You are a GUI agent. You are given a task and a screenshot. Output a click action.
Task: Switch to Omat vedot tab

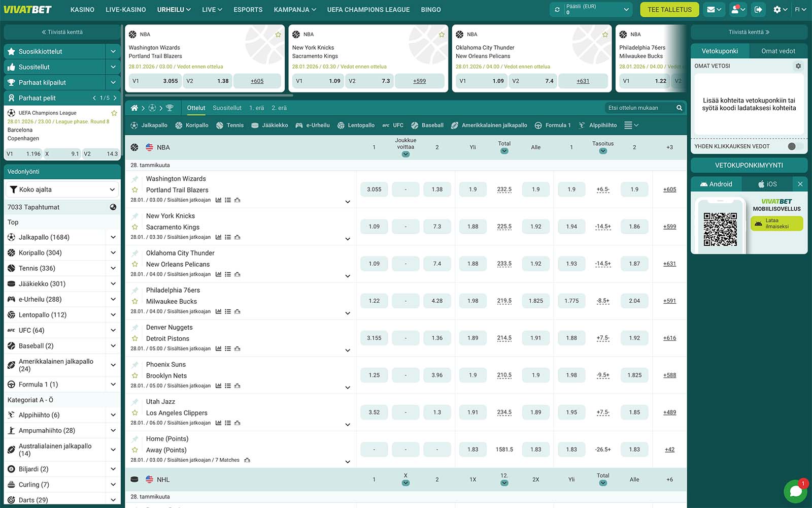pos(778,51)
